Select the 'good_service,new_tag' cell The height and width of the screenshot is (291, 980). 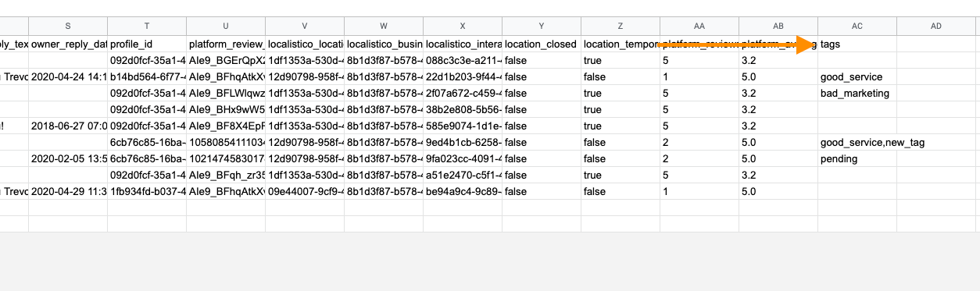[857, 143]
